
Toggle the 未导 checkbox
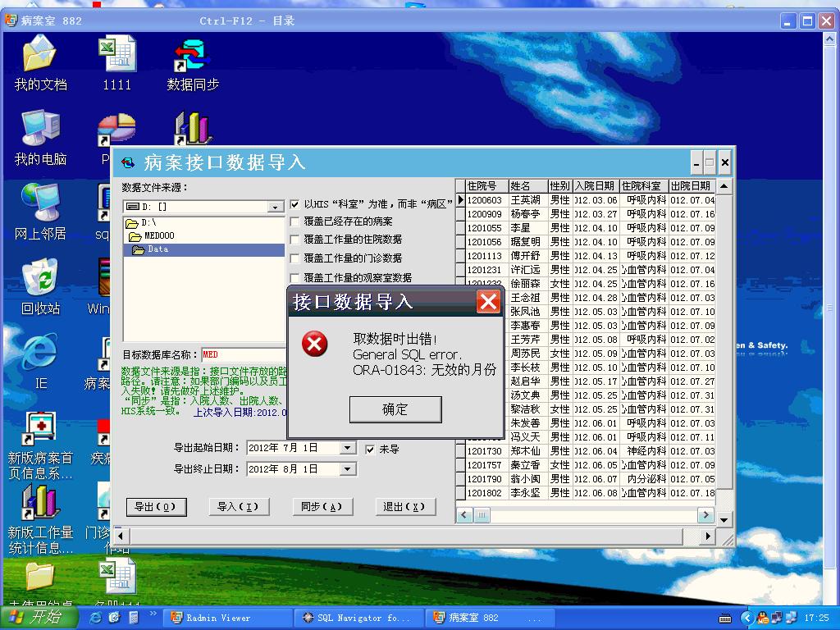pos(370,450)
